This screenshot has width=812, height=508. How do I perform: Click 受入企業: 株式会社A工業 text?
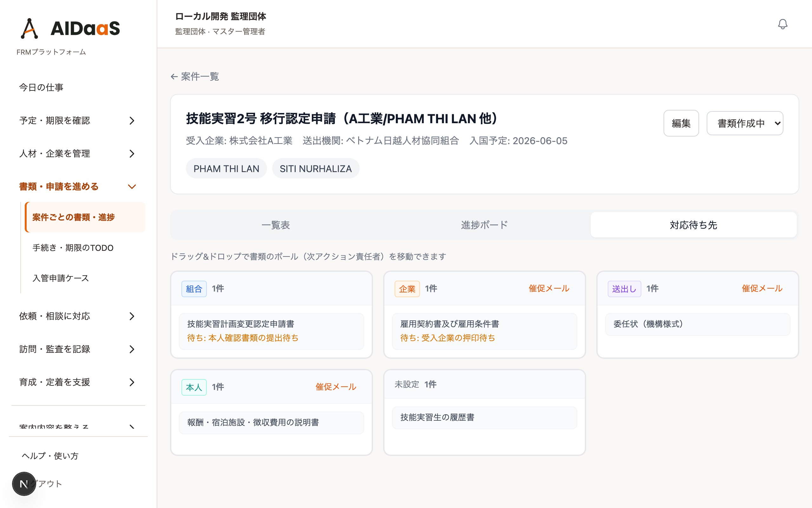coord(239,141)
